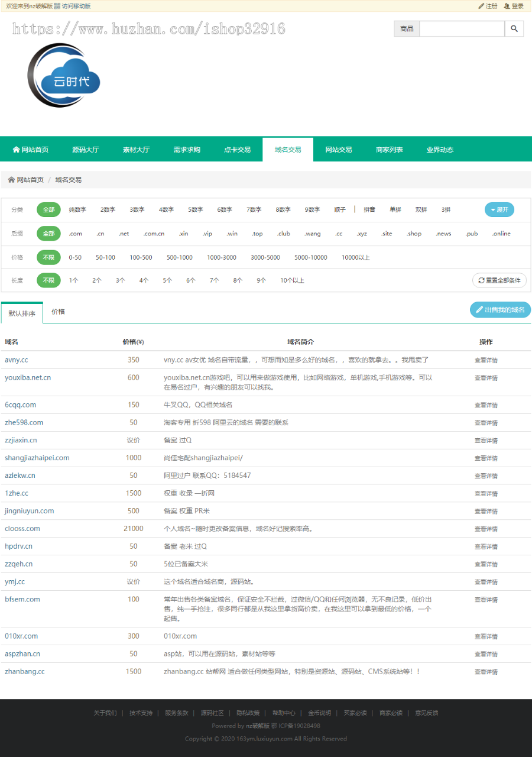Open the 商品 search type selector
Viewport: 532px width, 757px height.
(x=406, y=28)
